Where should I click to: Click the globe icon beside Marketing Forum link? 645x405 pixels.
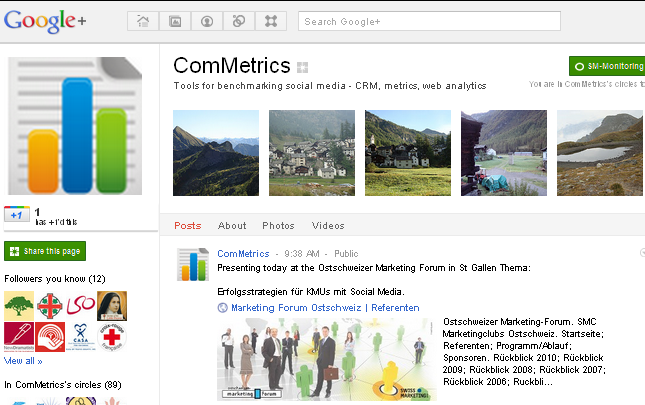tap(223, 308)
